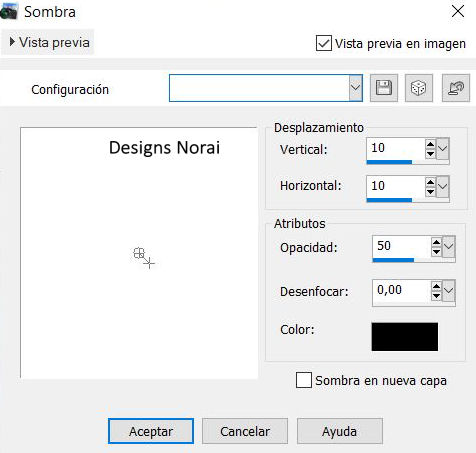Open the Vertical value slider dropdown
Image resolution: width=476 pixels, height=453 pixels.
point(443,149)
